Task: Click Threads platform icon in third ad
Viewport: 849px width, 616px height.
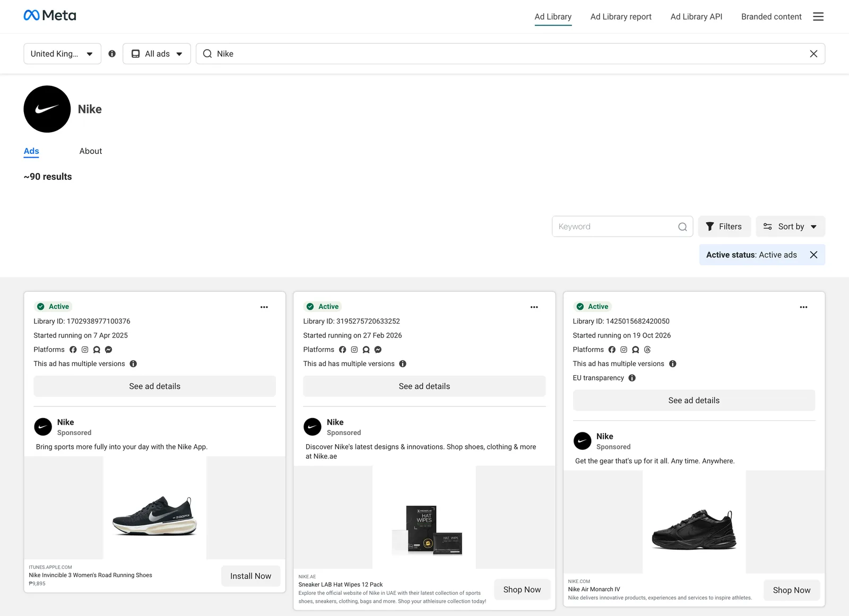Action: coord(647,350)
